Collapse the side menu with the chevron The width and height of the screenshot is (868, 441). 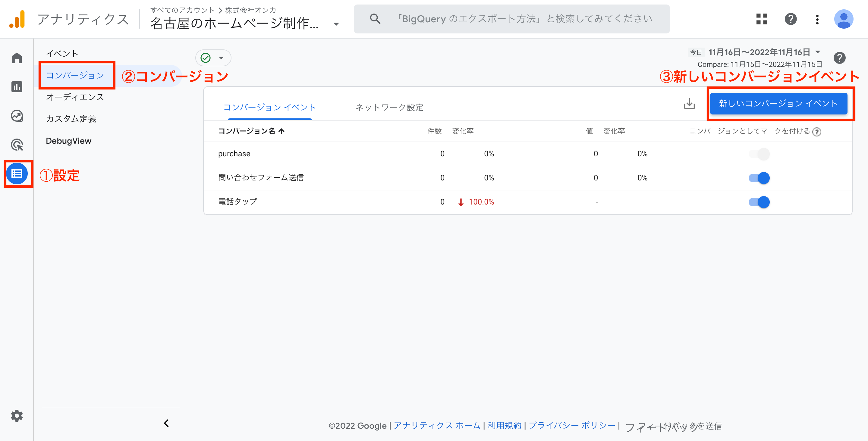166,423
